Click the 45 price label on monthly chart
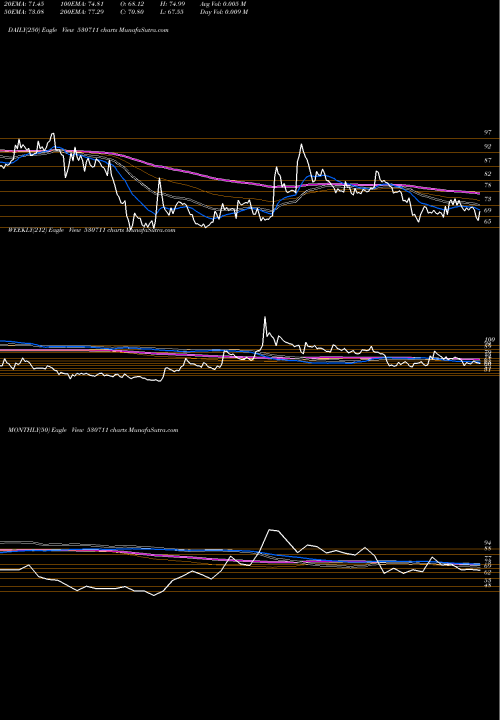Image resolution: width=500 pixels, height=720 pixels. [488, 585]
